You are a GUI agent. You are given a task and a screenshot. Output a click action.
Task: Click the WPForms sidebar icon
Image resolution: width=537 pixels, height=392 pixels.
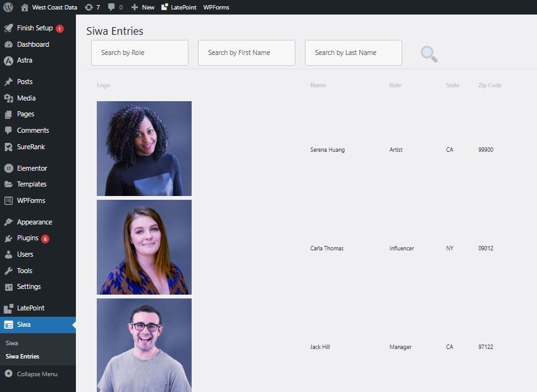tap(9, 200)
